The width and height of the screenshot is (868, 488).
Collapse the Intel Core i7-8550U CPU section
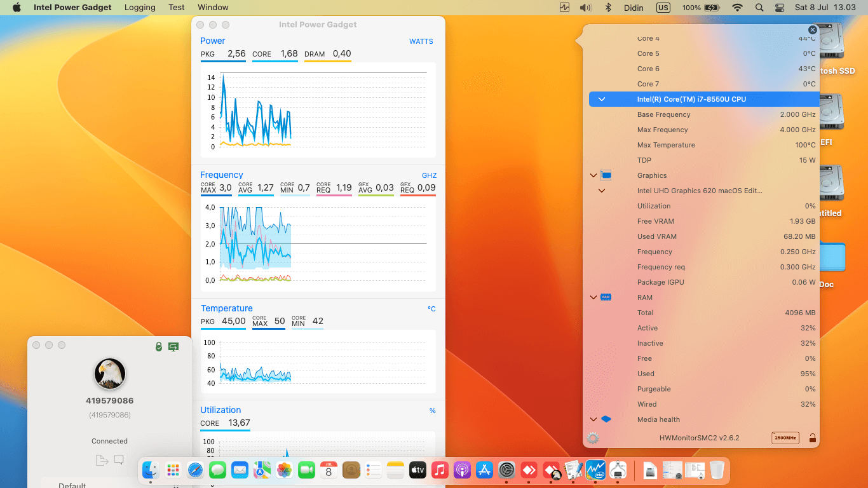click(601, 99)
